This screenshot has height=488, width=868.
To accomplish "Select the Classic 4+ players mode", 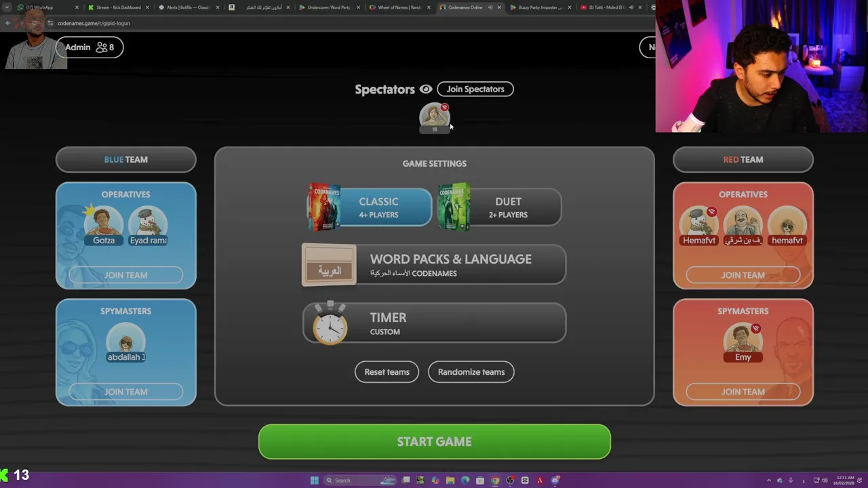I will 370,207.
